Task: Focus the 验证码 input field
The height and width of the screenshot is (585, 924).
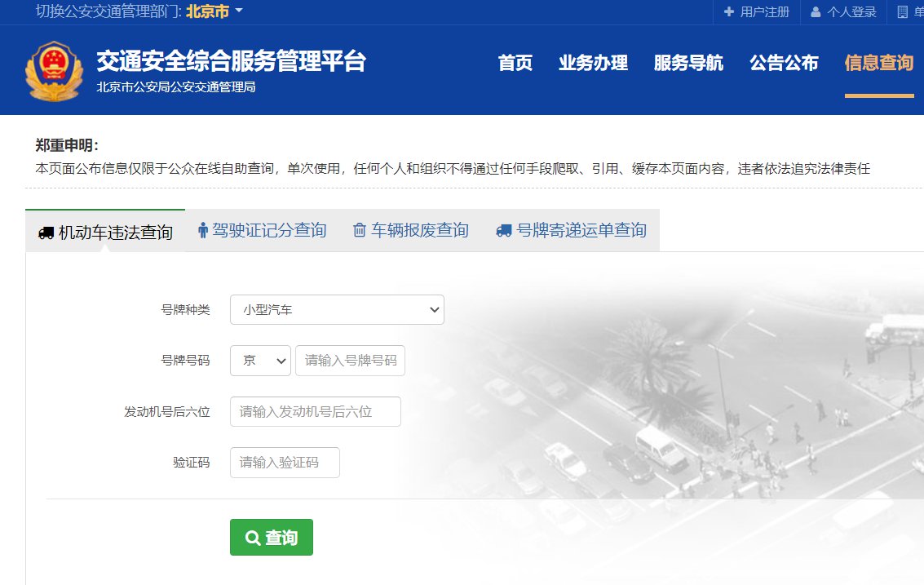Action: [285, 463]
